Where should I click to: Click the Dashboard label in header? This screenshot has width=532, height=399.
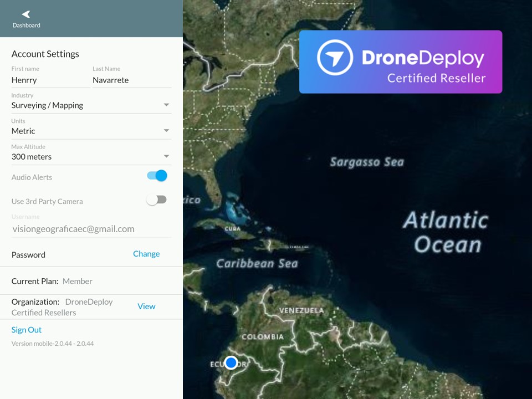pos(26,25)
